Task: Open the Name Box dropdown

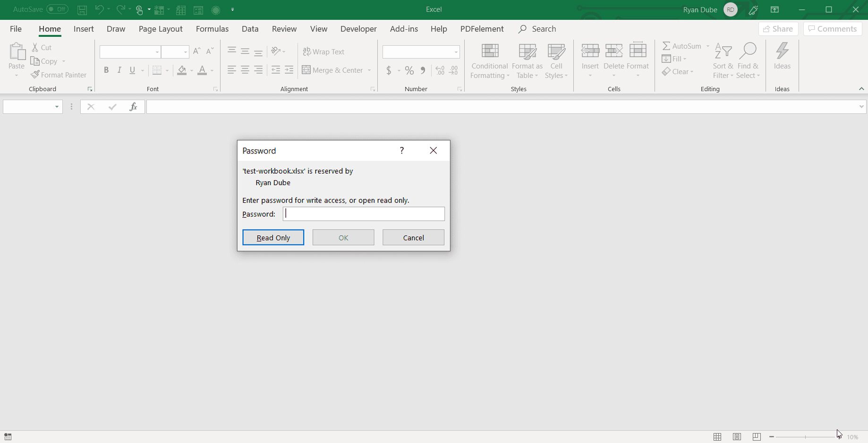Action: click(57, 107)
